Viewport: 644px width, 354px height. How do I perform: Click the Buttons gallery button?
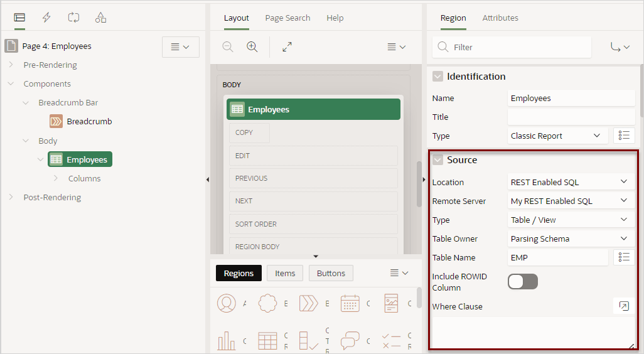[x=331, y=273]
